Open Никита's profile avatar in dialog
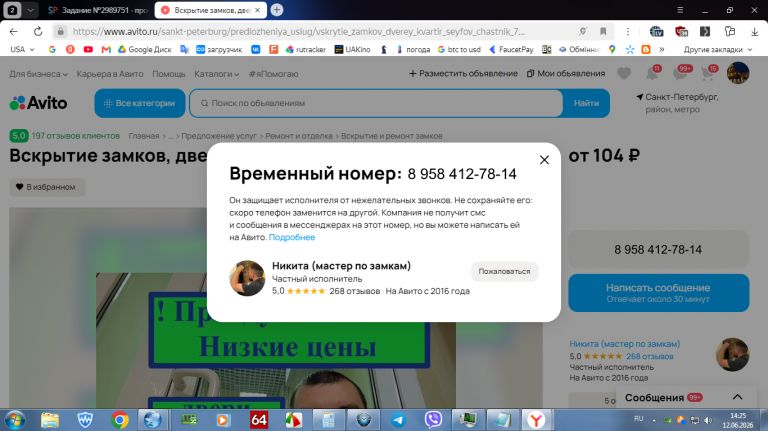The height and width of the screenshot is (431, 768). point(247,278)
